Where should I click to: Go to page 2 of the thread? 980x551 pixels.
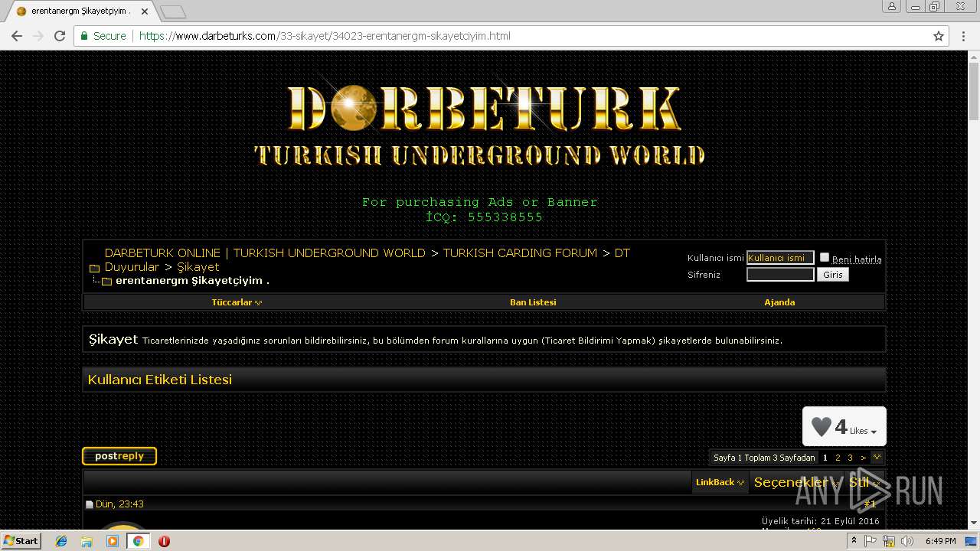(x=838, y=458)
